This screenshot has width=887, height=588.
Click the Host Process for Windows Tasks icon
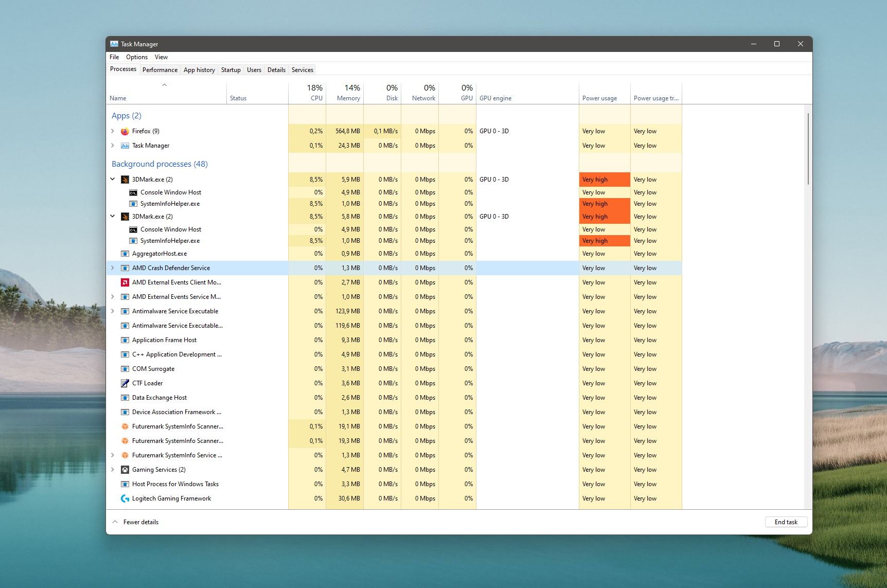click(x=125, y=484)
